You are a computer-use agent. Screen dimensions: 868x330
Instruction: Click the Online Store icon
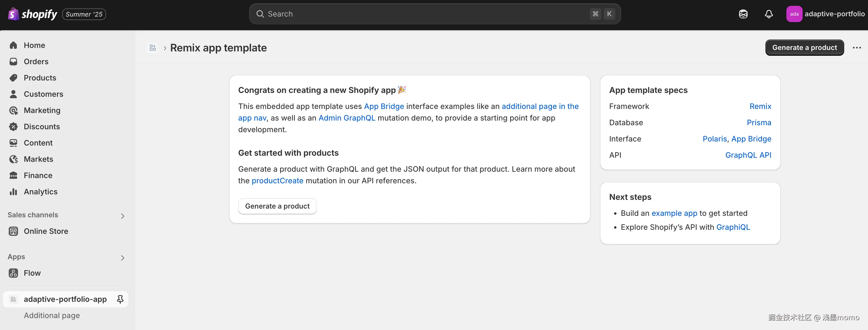13,231
